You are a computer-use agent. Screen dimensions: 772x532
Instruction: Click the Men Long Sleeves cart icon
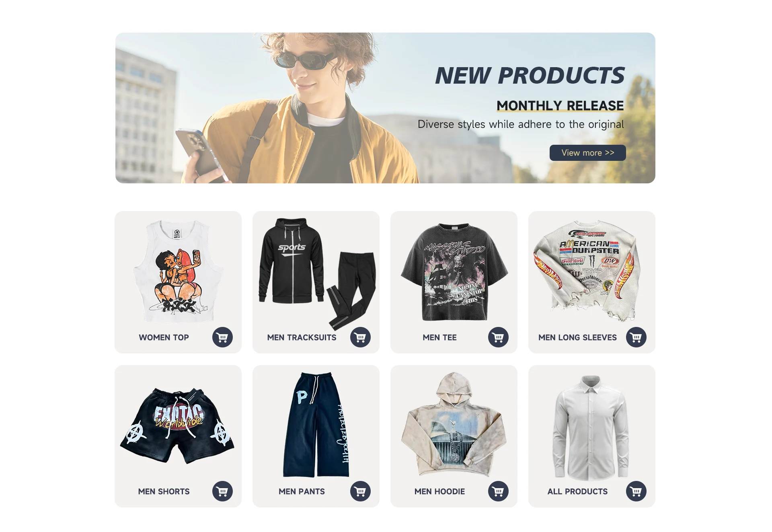click(636, 337)
